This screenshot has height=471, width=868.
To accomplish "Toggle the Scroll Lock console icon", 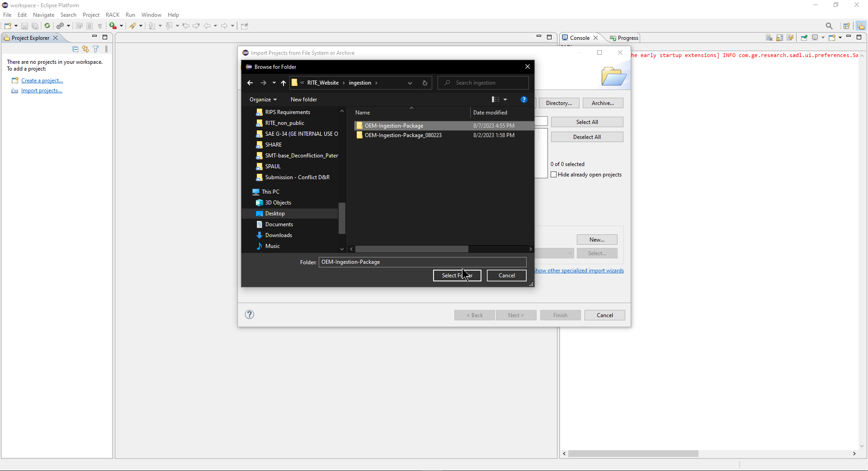I will (x=780, y=38).
